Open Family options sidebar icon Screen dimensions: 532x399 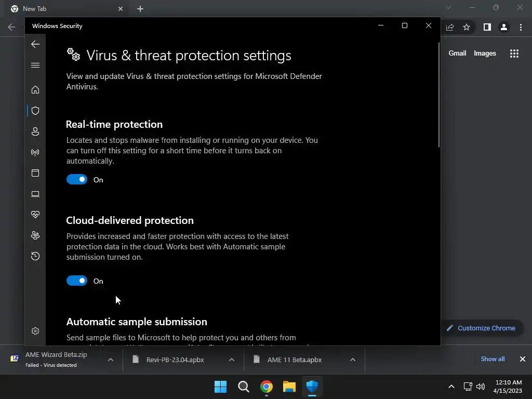35,235
